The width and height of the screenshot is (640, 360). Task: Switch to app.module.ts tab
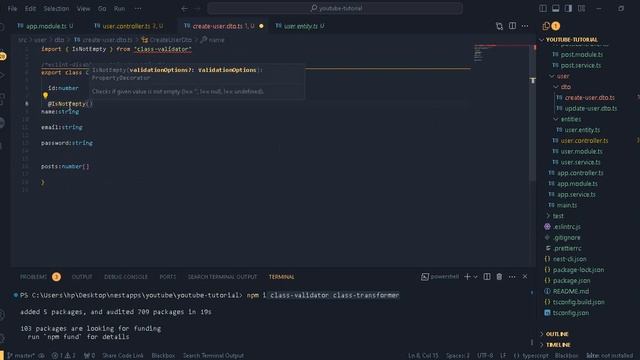point(45,26)
